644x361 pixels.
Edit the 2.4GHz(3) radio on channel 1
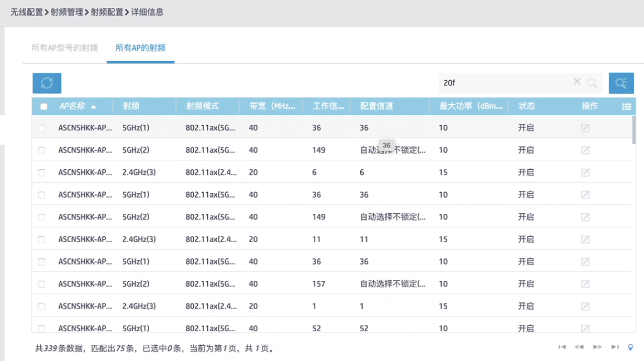click(585, 306)
